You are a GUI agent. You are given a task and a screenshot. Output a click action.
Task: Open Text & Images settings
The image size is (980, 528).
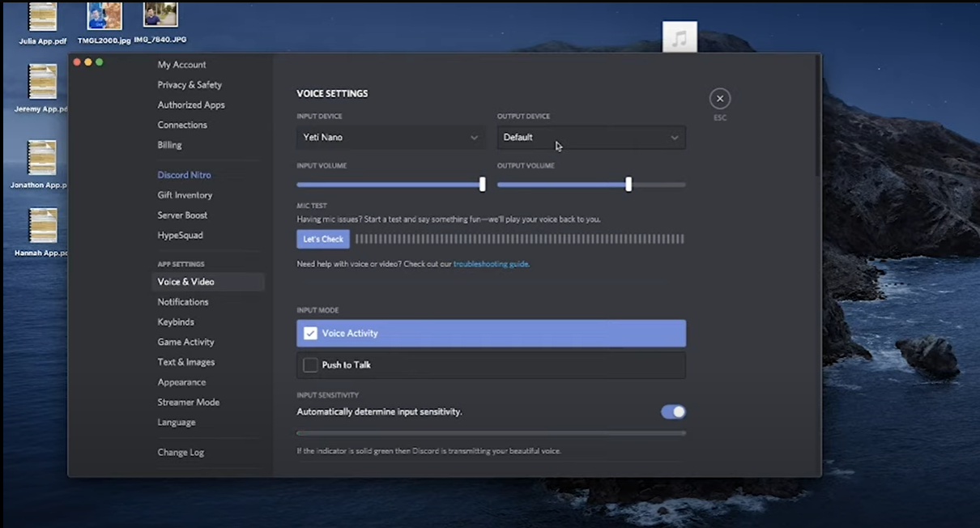pos(186,362)
